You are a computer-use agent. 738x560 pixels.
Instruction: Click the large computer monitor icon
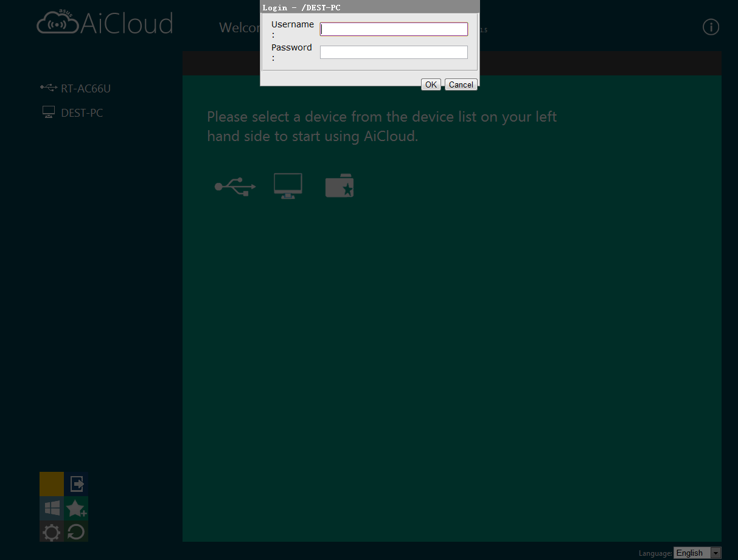tap(288, 186)
